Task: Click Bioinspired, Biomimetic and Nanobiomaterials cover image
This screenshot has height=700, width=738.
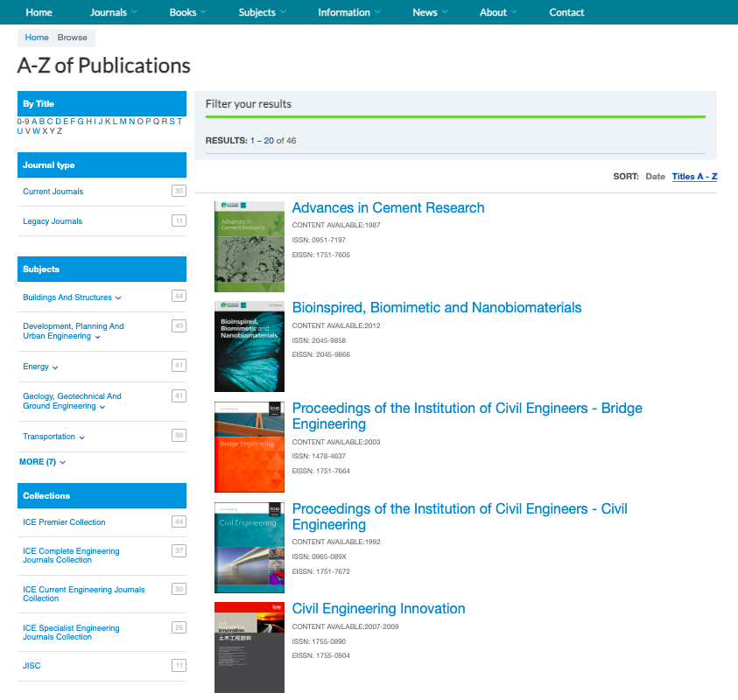Action: [250, 346]
